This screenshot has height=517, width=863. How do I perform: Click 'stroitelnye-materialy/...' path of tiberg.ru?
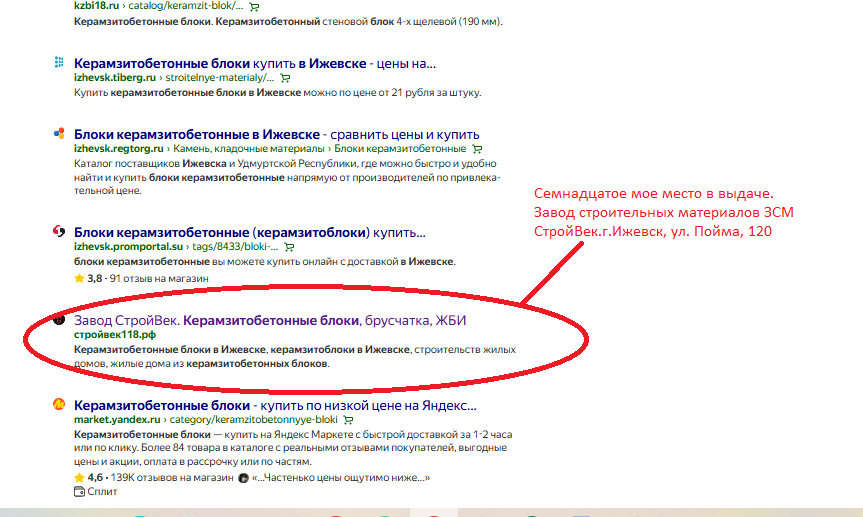coord(220,78)
